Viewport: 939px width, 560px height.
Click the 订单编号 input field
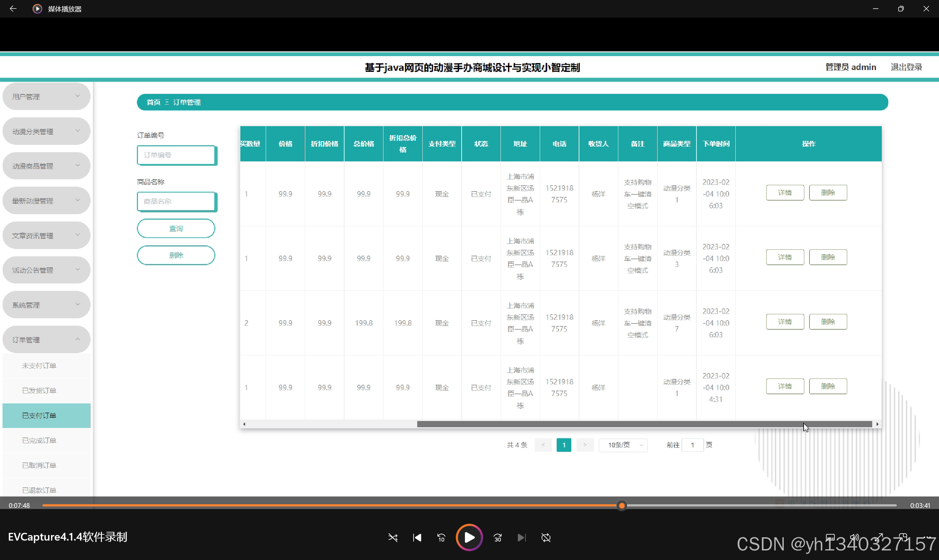tap(176, 155)
